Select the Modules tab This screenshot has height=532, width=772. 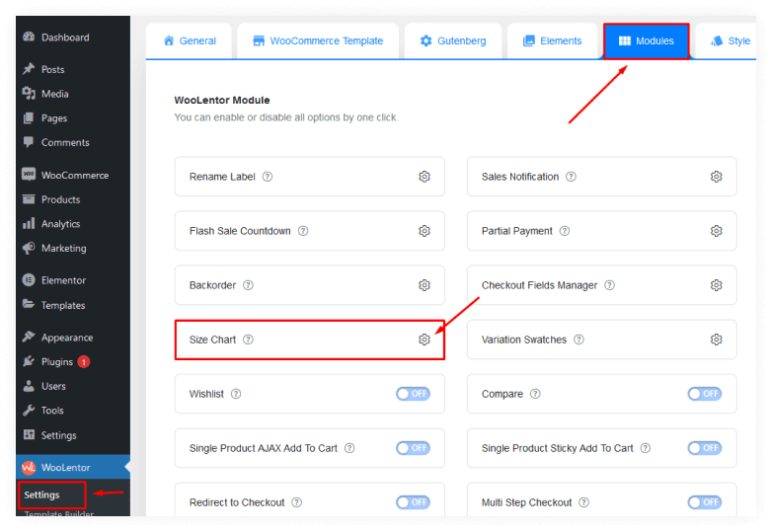click(647, 40)
